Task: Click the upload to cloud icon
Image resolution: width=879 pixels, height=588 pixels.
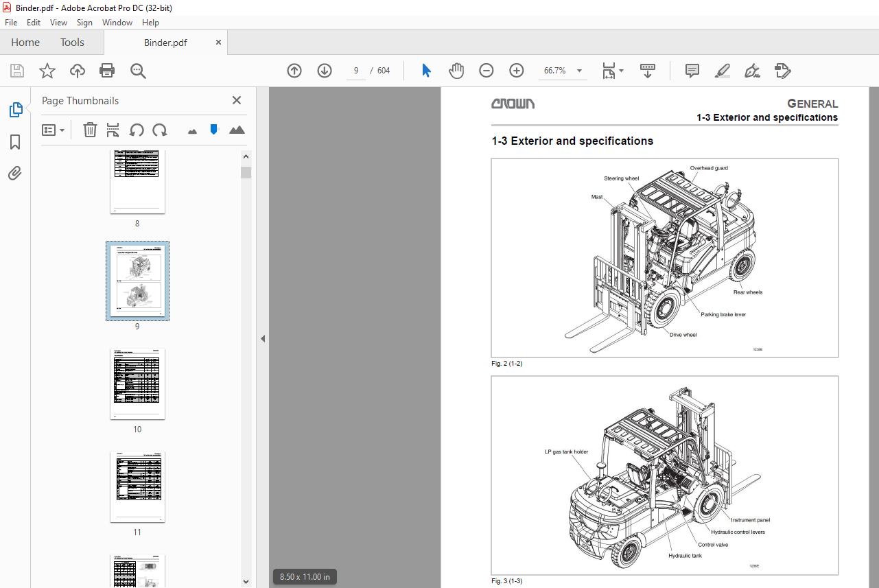Action: [x=78, y=71]
